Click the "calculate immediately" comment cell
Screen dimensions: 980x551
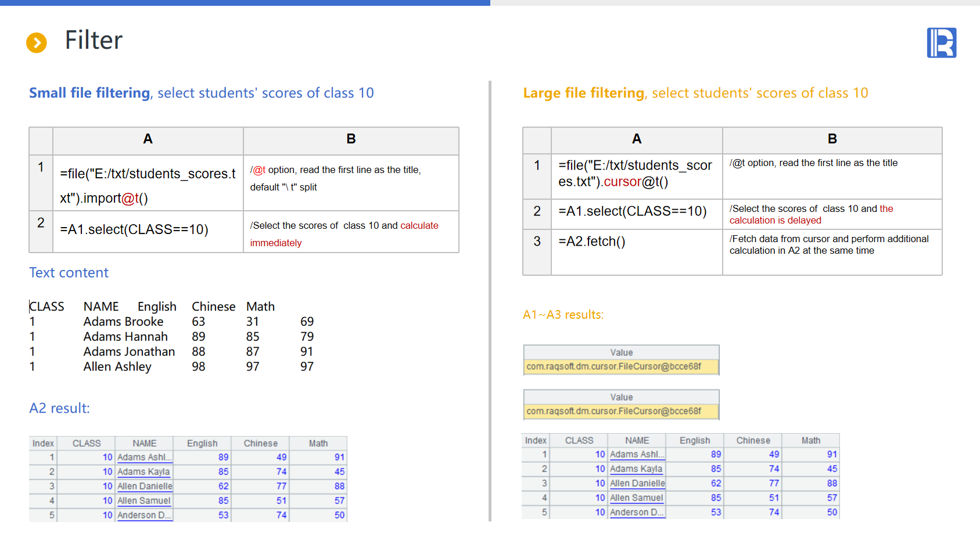pyautogui.click(x=350, y=232)
